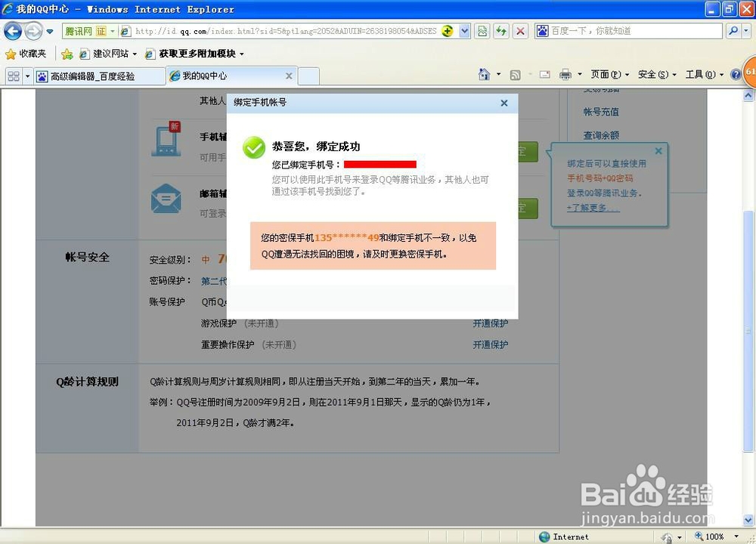The image size is (756, 544).
Task: Click the Print icon
Action: click(565, 75)
